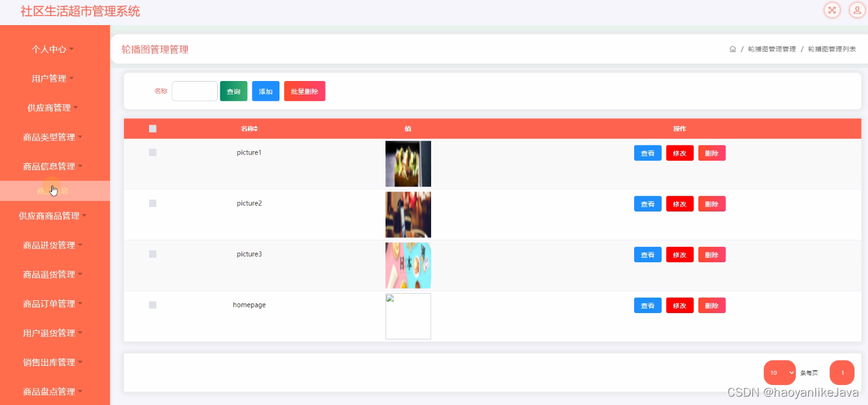Click 修改 for the homepage row

point(680,305)
